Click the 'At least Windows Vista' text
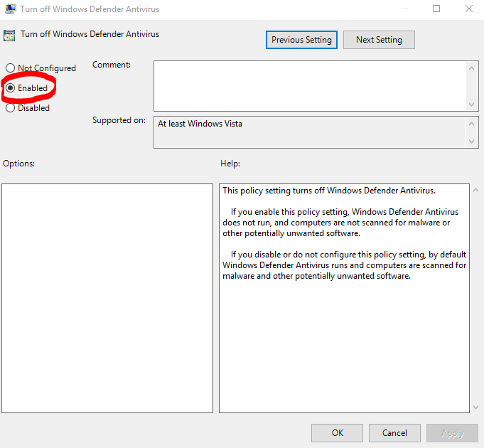 200,124
